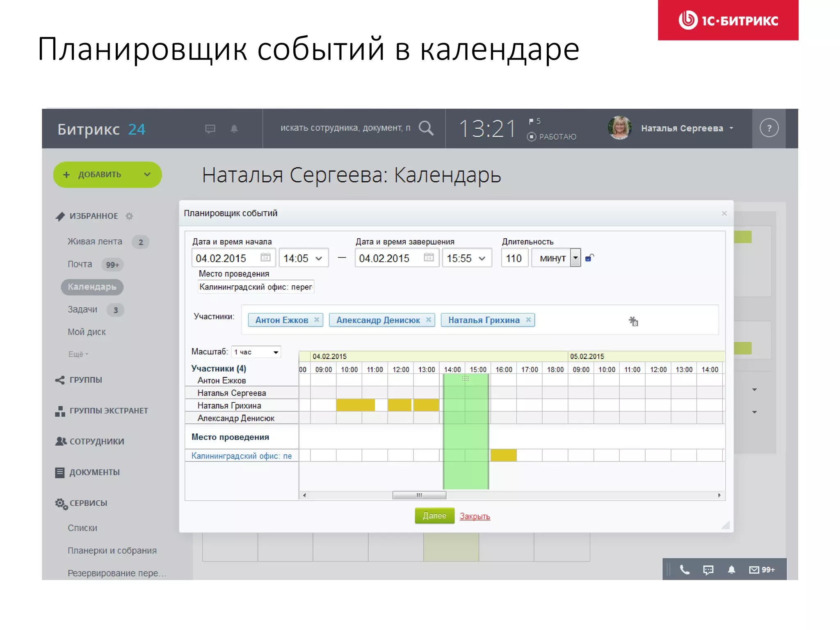Click the start date 04.02.2015 field

[233, 258]
